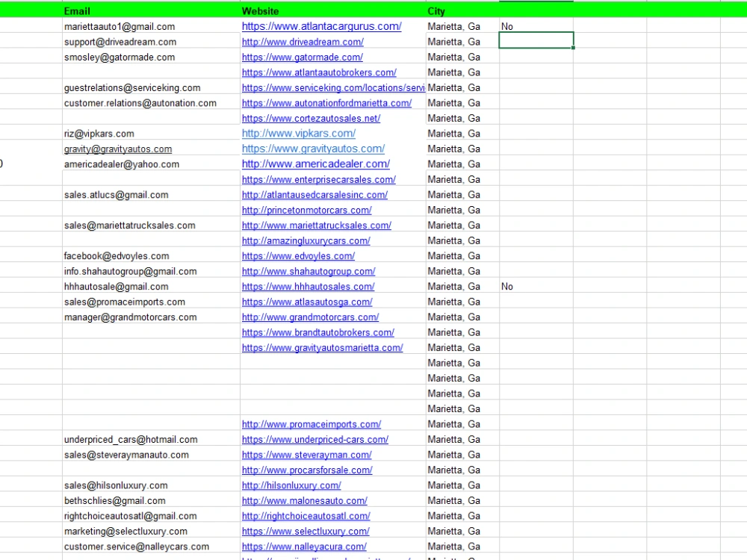The height and width of the screenshot is (560, 747).
Task: Follow the mariettatrucksales.com website link
Action: click(316, 225)
